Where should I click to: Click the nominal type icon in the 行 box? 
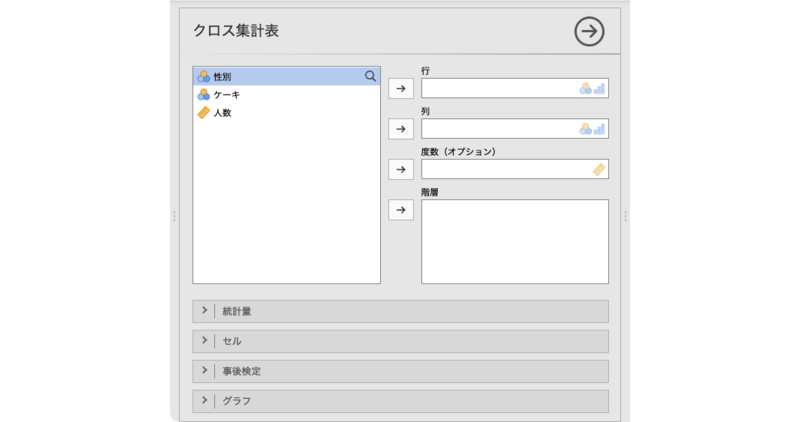(x=585, y=89)
